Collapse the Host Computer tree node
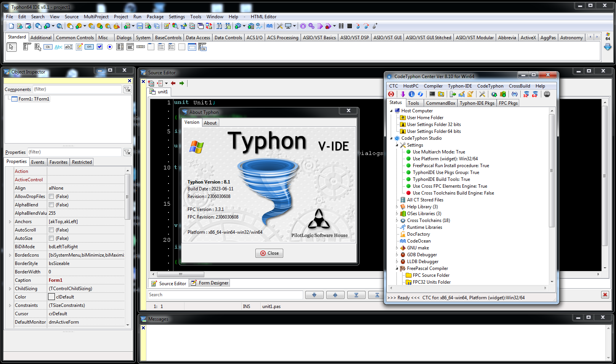 pyautogui.click(x=391, y=111)
